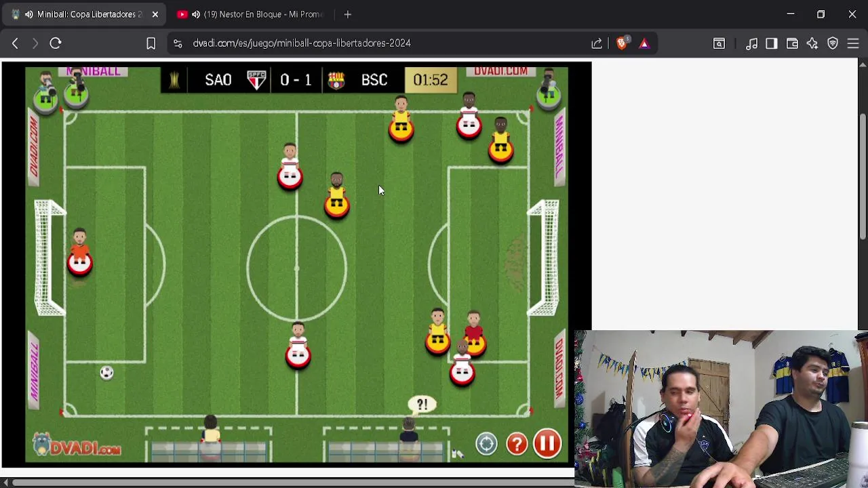The image size is (868, 488).
Task: Go back to previous page
Action: pos(15,43)
